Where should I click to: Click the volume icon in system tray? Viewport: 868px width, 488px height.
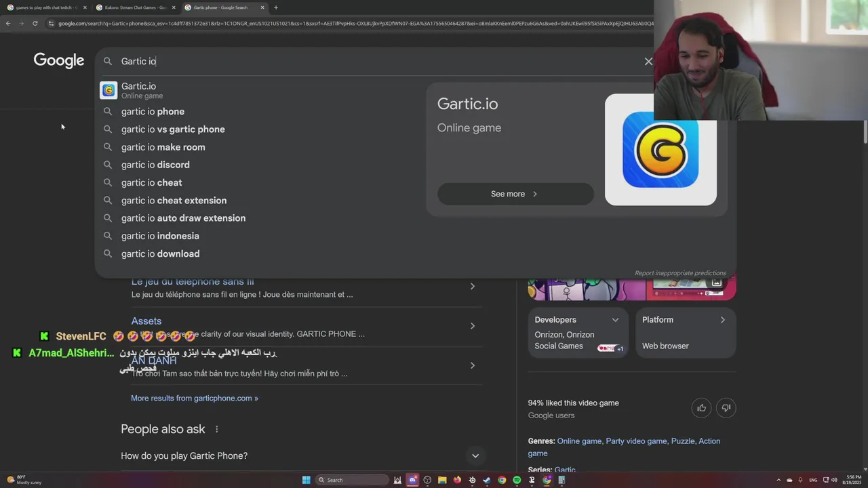coord(834,480)
